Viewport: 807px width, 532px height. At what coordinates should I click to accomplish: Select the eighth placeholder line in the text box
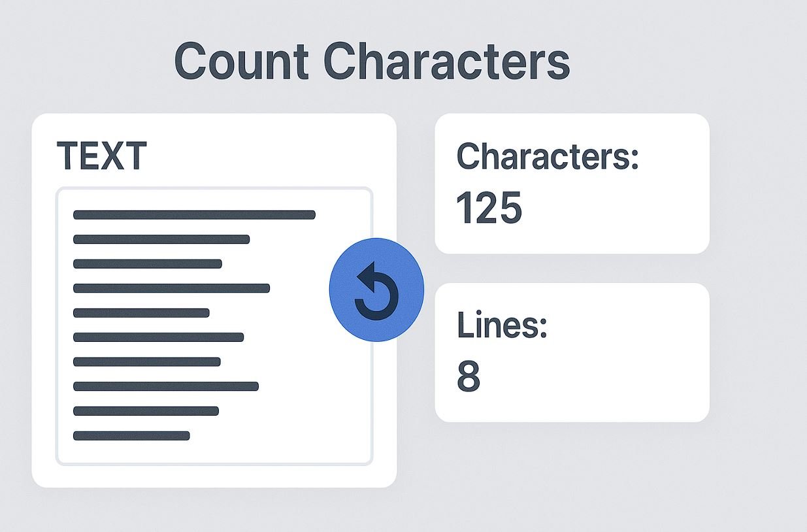166,386
